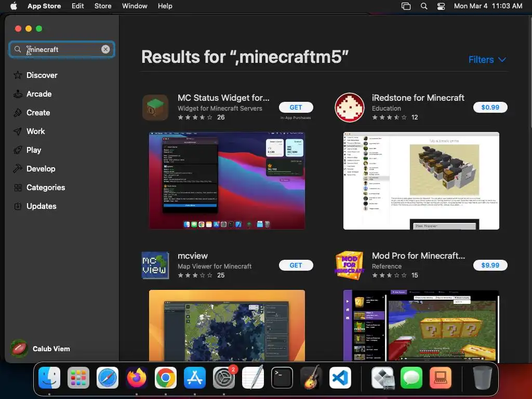Screen dimensions: 532x399
Task: Open the mcview title link
Action: pyautogui.click(x=193, y=256)
